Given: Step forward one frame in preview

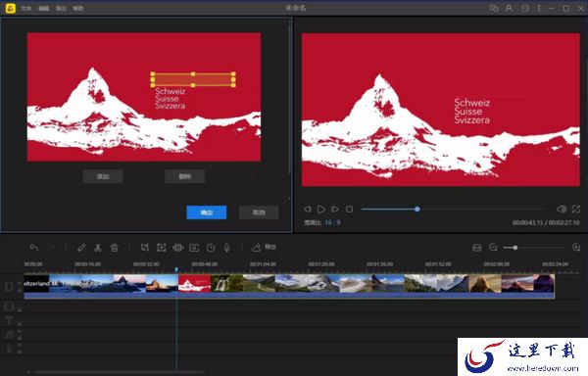Looking at the screenshot, I should pos(335,209).
